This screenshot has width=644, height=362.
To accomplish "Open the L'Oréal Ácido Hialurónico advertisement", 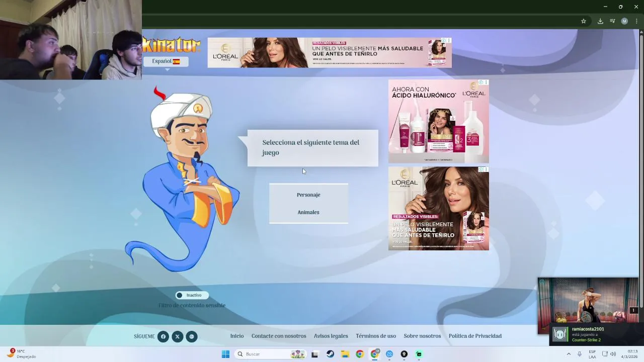I will point(439,121).
